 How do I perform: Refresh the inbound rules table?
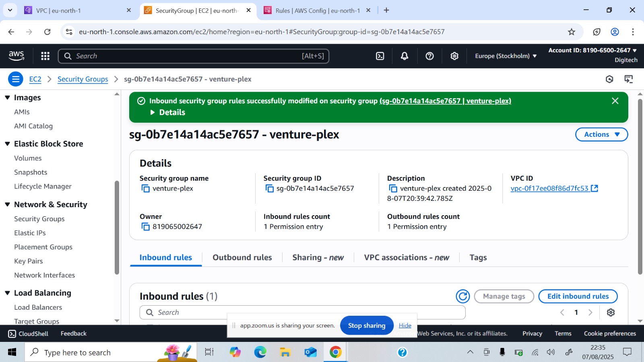(x=463, y=296)
